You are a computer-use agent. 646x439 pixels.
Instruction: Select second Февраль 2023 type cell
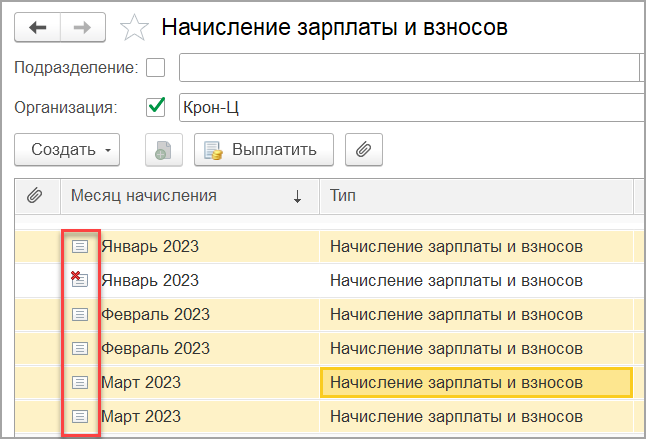point(476,349)
